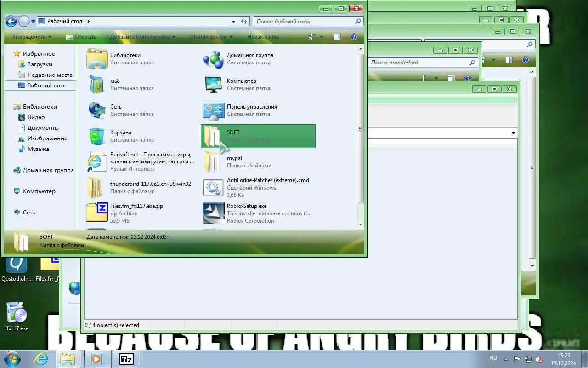The image size is (588, 368).
Task: Expand the address bar history dropdown
Action: (234, 21)
